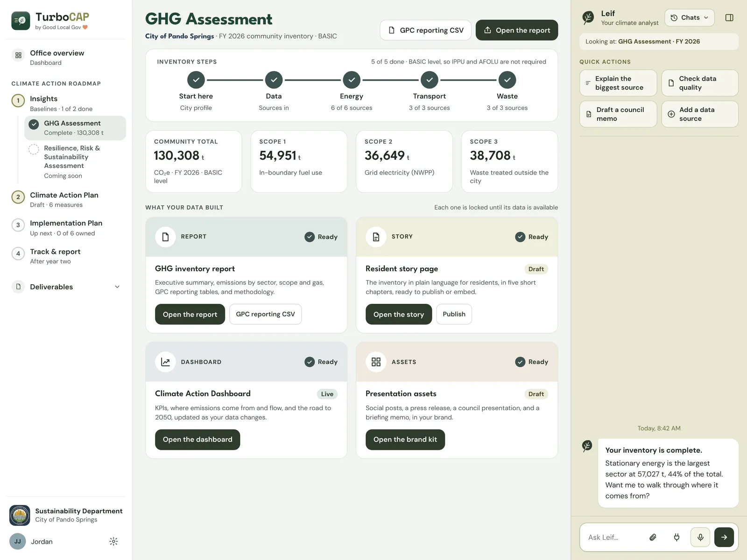Select the Data inventory step checkmark

point(274,80)
